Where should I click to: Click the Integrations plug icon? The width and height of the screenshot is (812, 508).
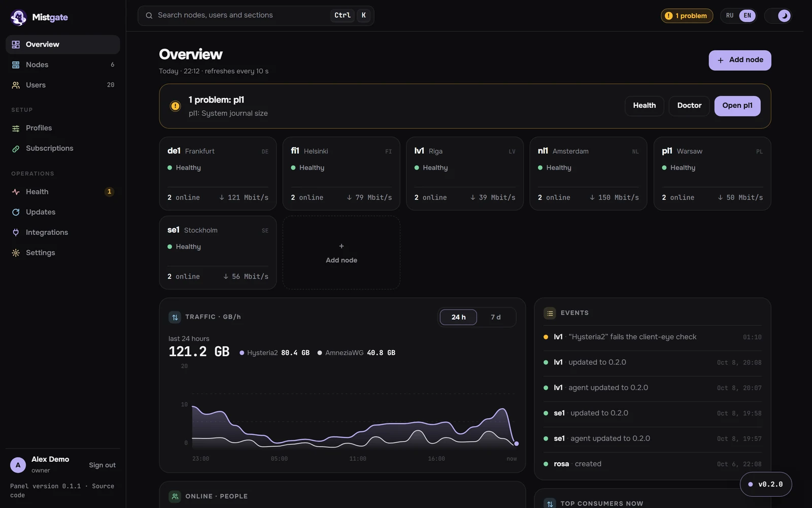(x=16, y=233)
